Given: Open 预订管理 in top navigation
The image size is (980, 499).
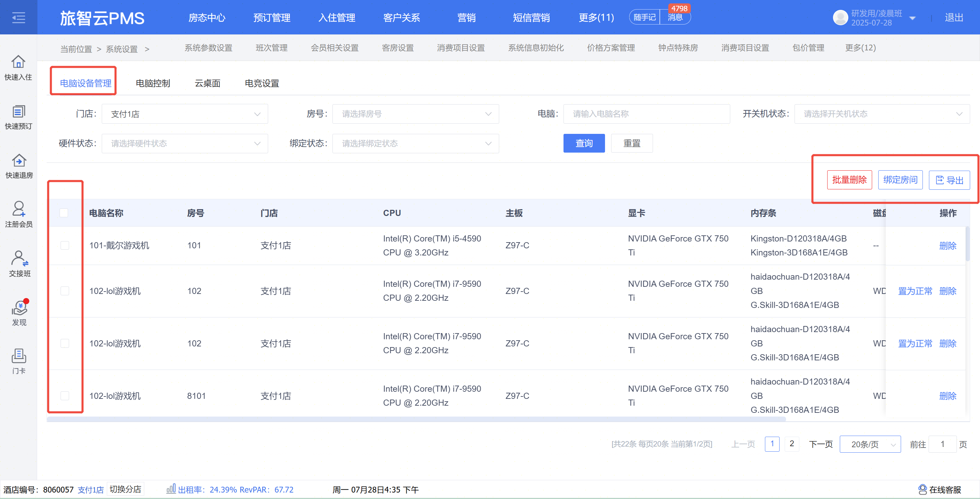Looking at the screenshot, I should pyautogui.click(x=272, y=17).
